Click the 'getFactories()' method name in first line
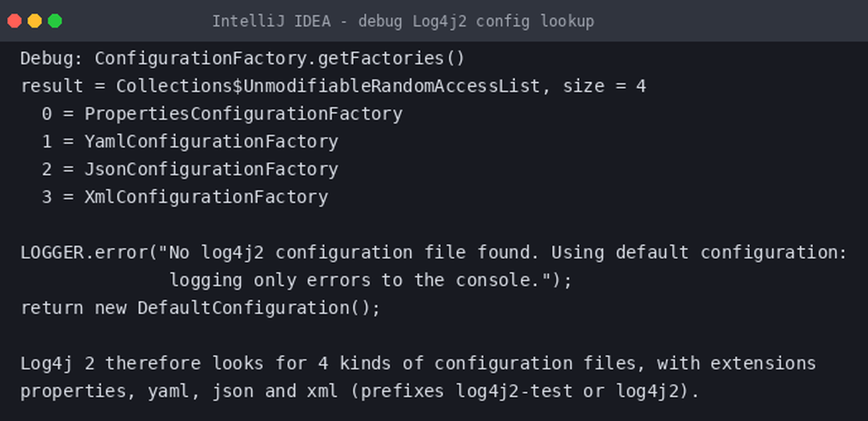 point(391,59)
